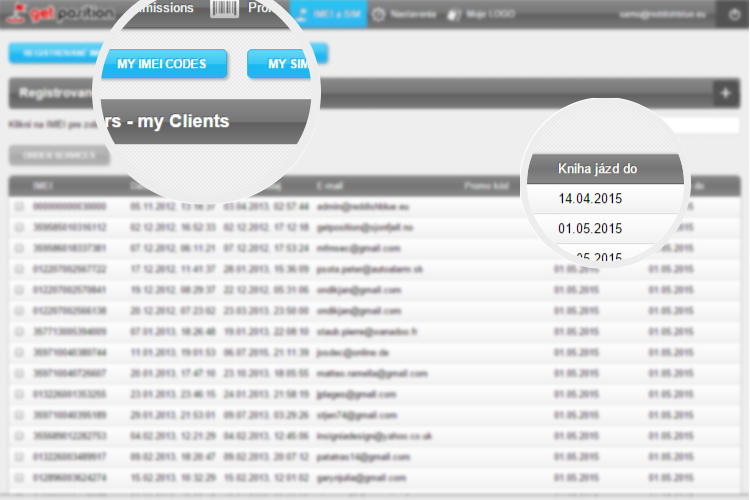Click the stjen74@gmail.com email cell
This screenshot has width=750, height=500.
(356, 415)
